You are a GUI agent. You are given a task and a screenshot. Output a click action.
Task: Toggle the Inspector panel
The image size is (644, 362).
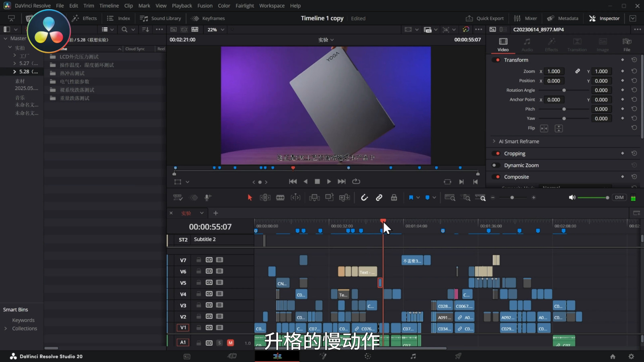click(x=605, y=19)
